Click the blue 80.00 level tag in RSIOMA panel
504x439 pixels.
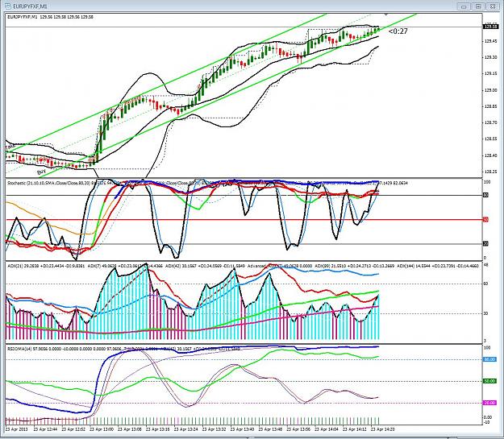coord(489,359)
